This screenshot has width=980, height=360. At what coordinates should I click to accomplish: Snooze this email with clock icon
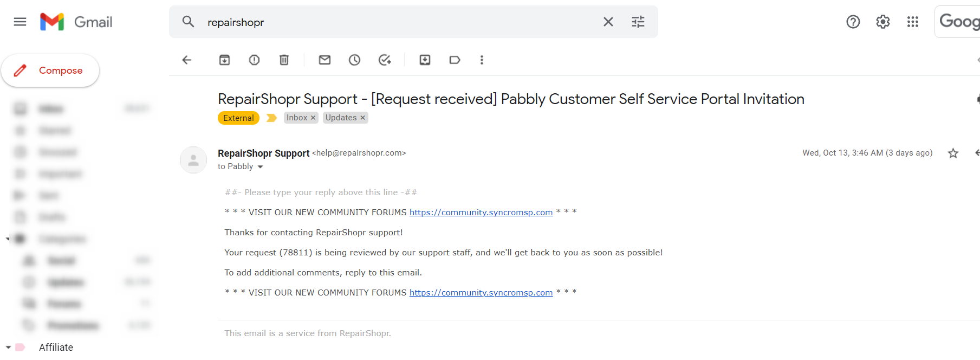tap(354, 60)
